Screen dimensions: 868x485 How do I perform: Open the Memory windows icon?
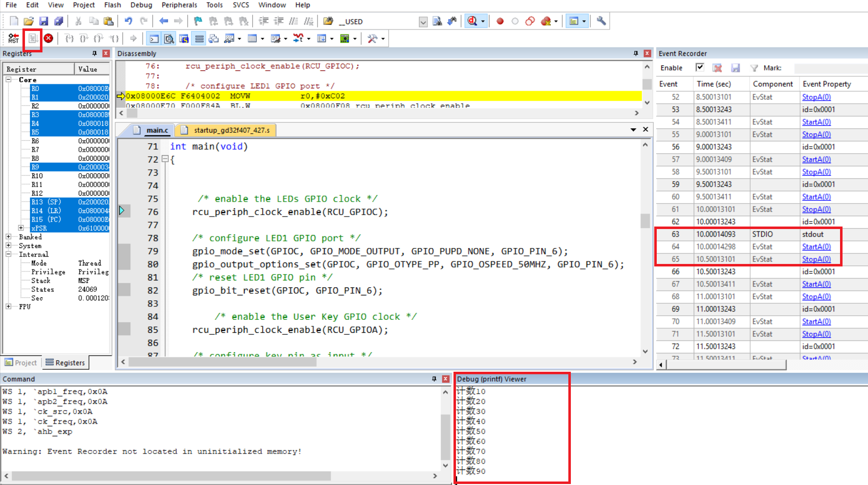(252, 38)
